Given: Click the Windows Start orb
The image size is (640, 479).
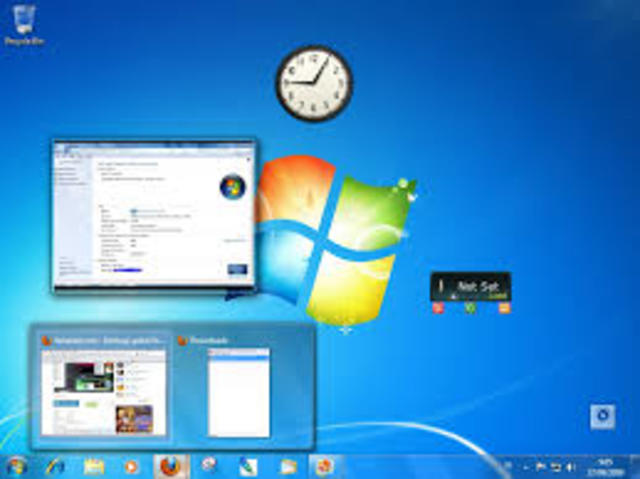Looking at the screenshot, I should pos(16,466).
